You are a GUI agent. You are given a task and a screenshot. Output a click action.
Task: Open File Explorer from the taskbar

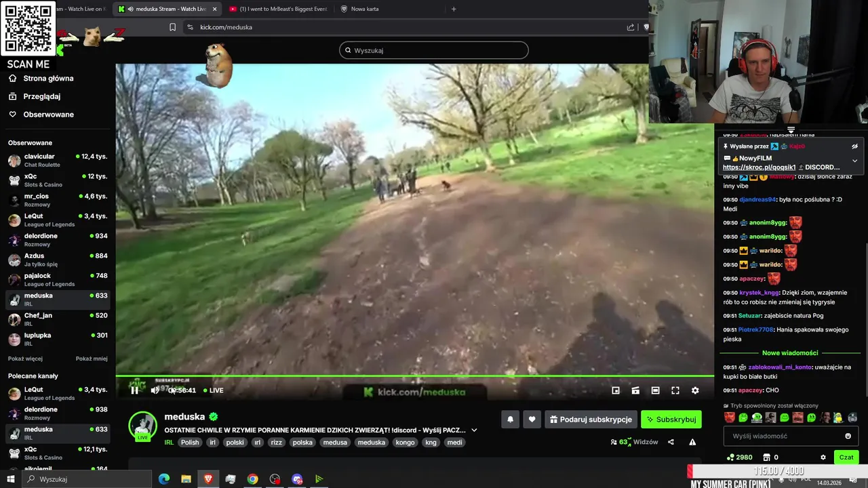point(186,479)
